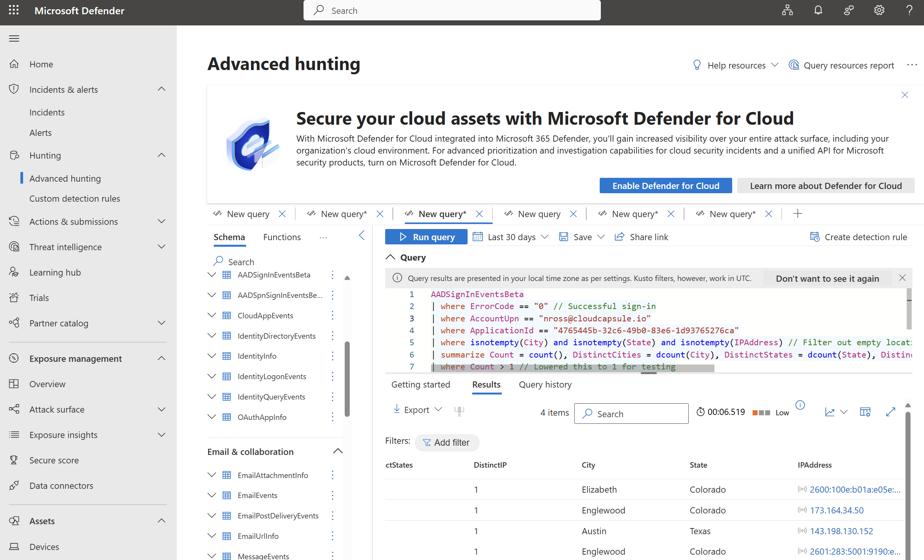
Task: Click Enable Defender for Cloud button
Action: click(x=666, y=186)
